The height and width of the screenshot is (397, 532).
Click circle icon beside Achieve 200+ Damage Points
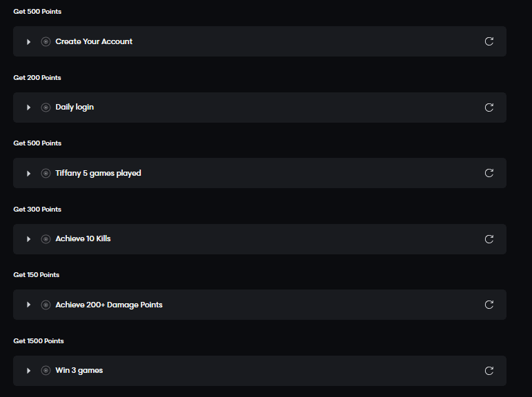point(46,305)
